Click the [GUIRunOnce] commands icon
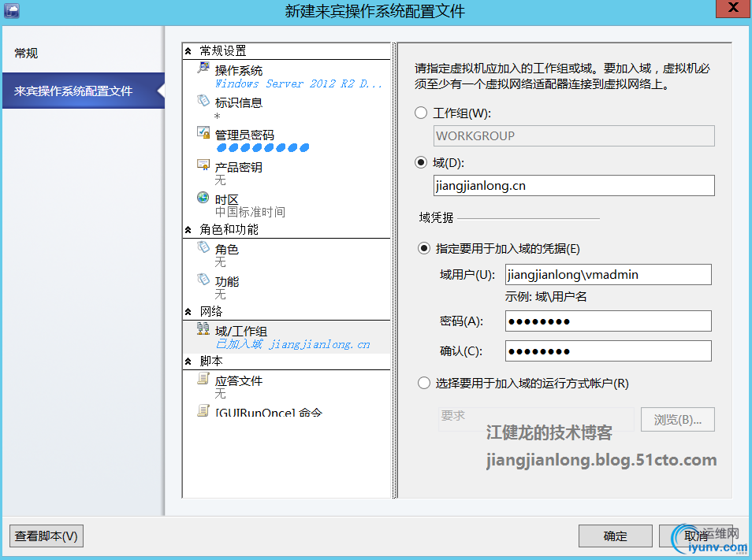The width and height of the screenshot is (752, 560). (203, 410)
